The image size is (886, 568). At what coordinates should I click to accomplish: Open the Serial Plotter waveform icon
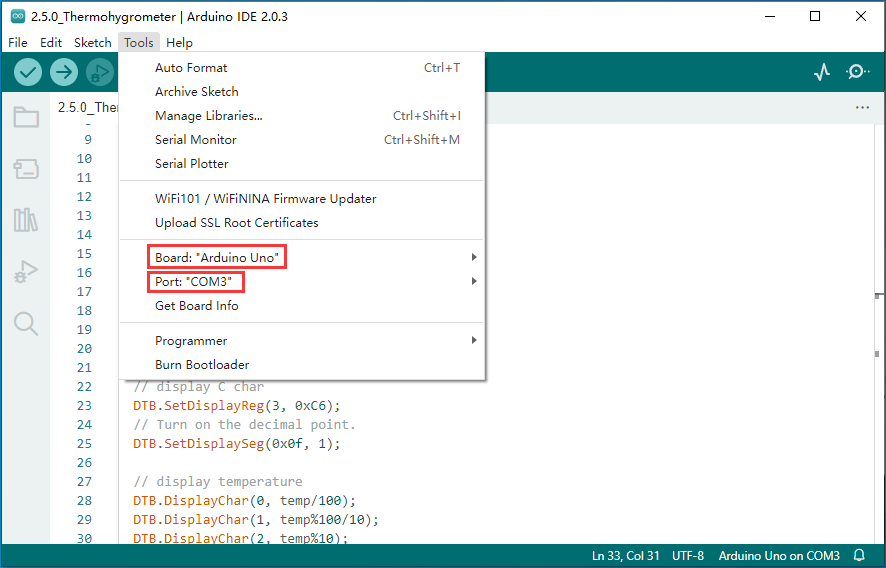pos(822,72)
